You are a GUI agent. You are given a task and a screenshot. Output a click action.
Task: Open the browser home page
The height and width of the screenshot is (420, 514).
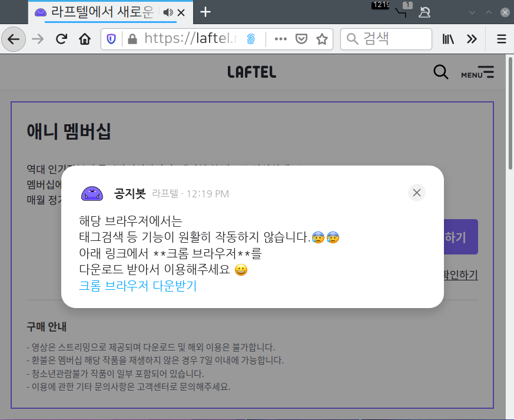pos(85,39)
